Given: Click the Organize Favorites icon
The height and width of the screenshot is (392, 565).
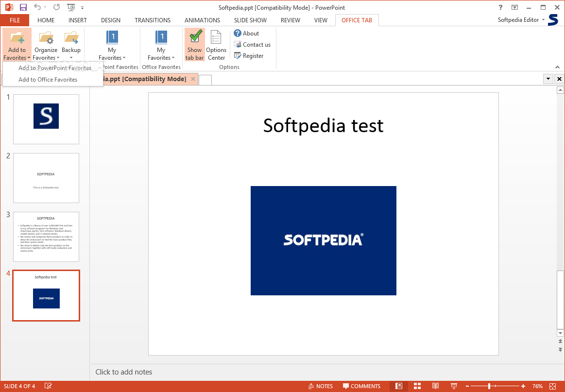Looking at the screenshot, I should pos(46,37).
